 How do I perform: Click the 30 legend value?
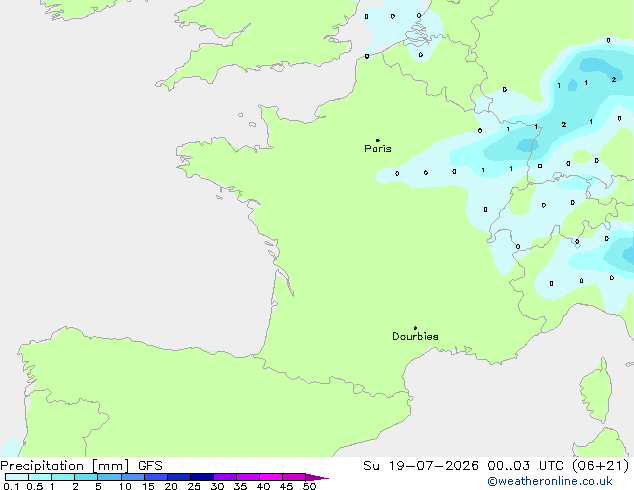click(217, 486)
